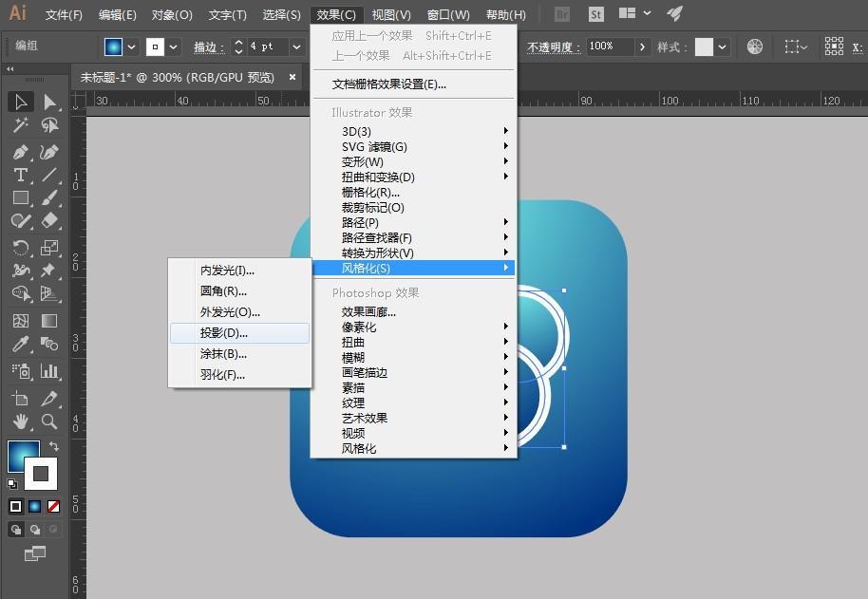Select the Blend tool
The height and width of the screenshot is (599, 868).
click(49, 344)
